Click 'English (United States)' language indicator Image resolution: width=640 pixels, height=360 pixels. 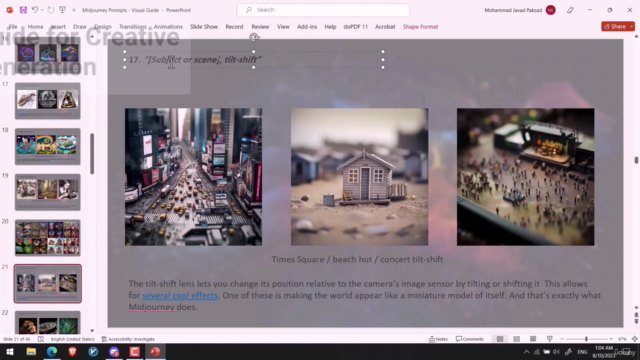click(73, 339)
